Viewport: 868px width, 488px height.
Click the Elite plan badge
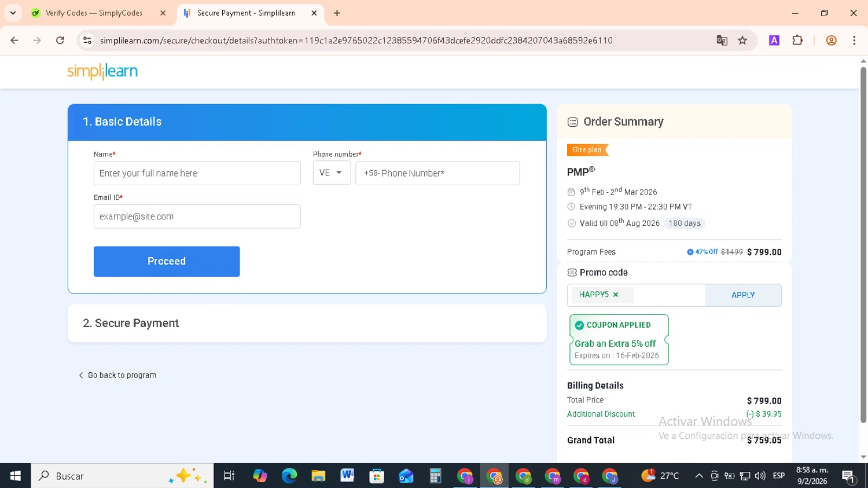(x=587, y=150)
